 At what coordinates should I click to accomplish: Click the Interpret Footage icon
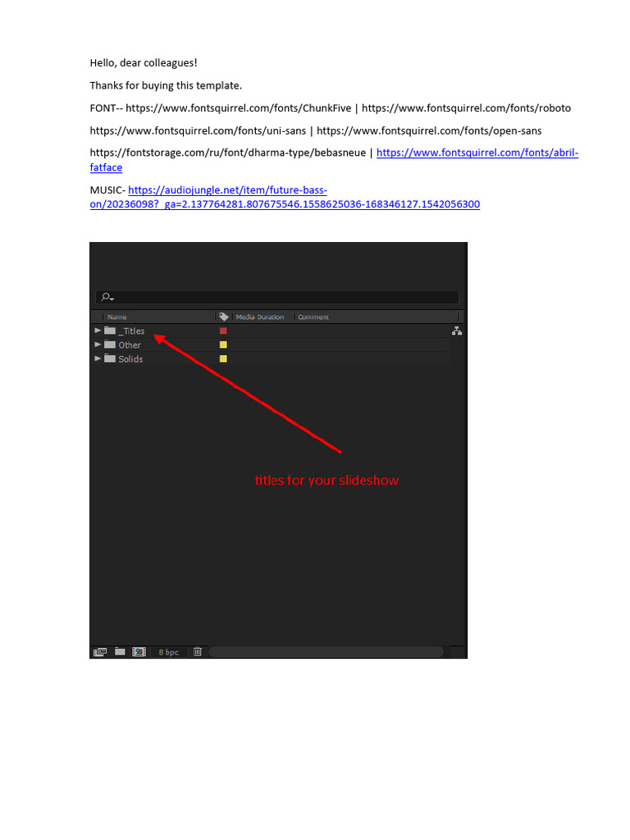pyautogui.click(x=100, y=652)
